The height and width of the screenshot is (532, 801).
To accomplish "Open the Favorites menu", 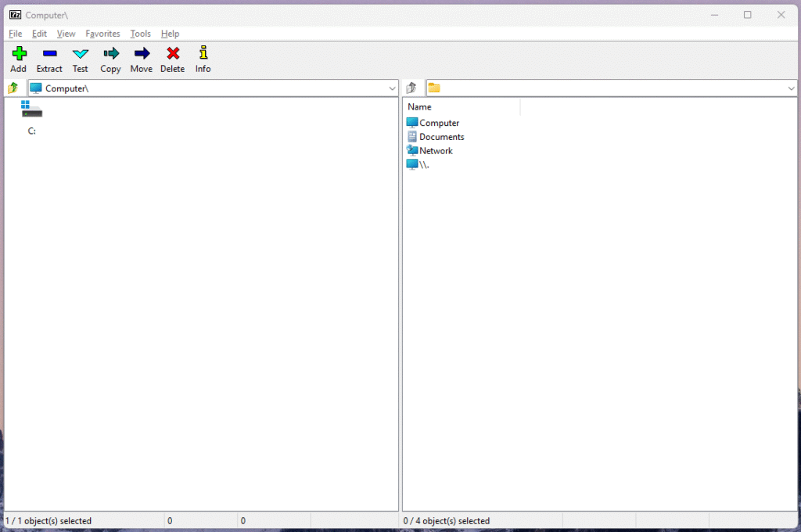I will point(102,34).
